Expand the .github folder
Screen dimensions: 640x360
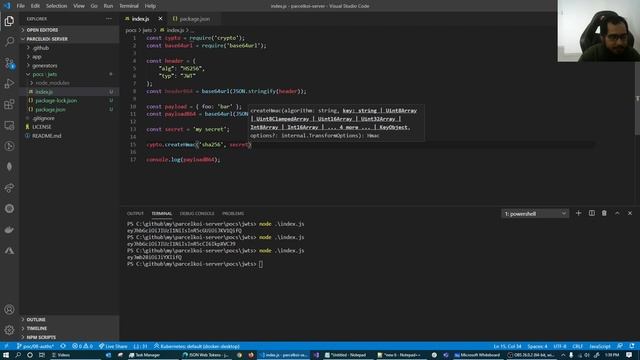69,48
